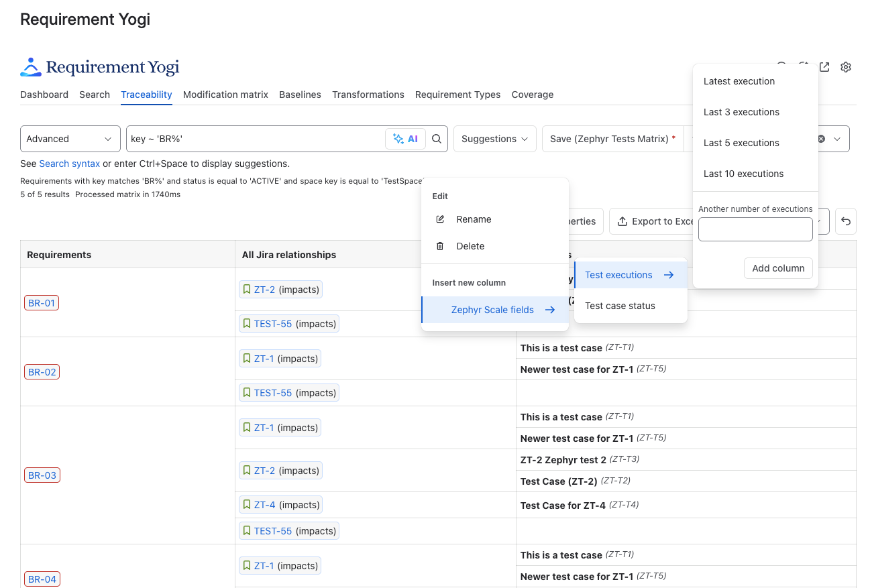Open the Transformations tab
The height and width of the screenshot is (588, 870).
(368, 95)
